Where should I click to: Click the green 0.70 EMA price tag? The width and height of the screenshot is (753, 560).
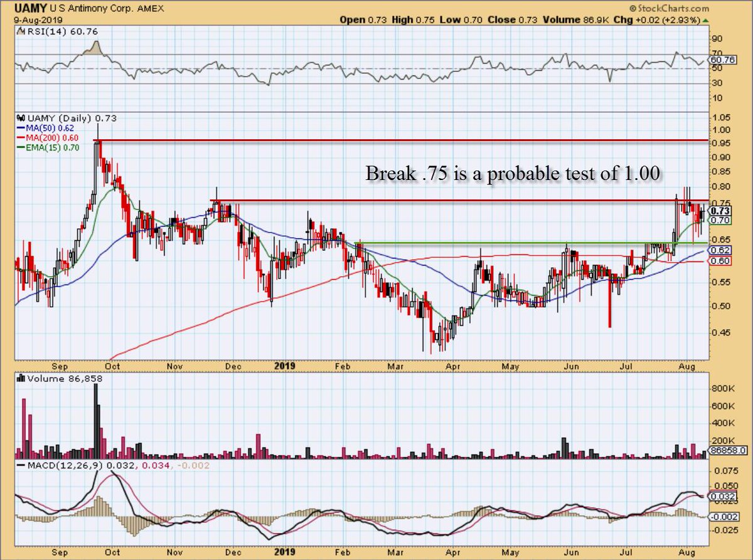[x=721, y=220]
